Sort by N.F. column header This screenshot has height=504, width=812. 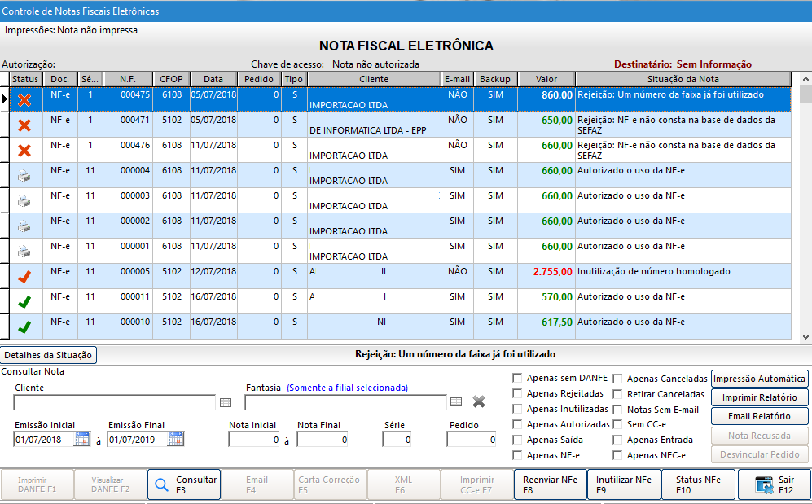128,79
